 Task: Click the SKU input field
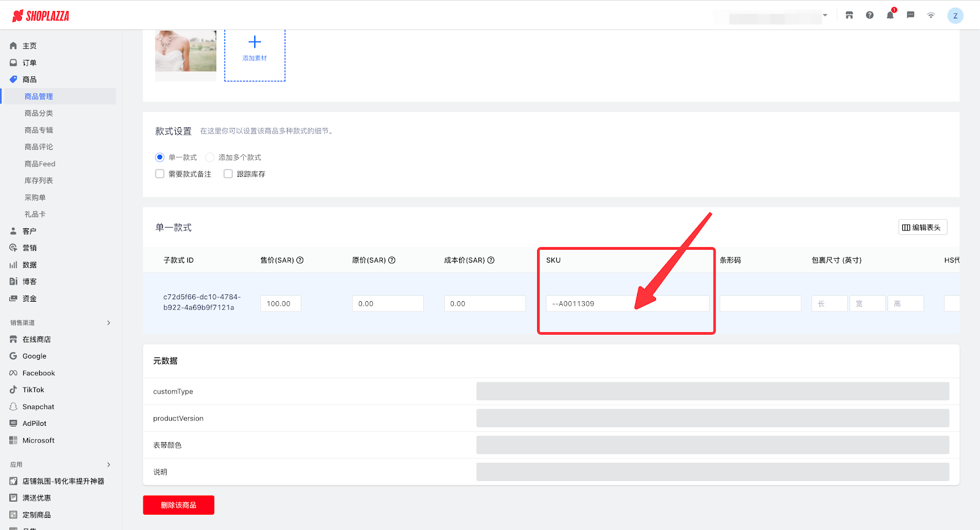click(x=627, y=304)
